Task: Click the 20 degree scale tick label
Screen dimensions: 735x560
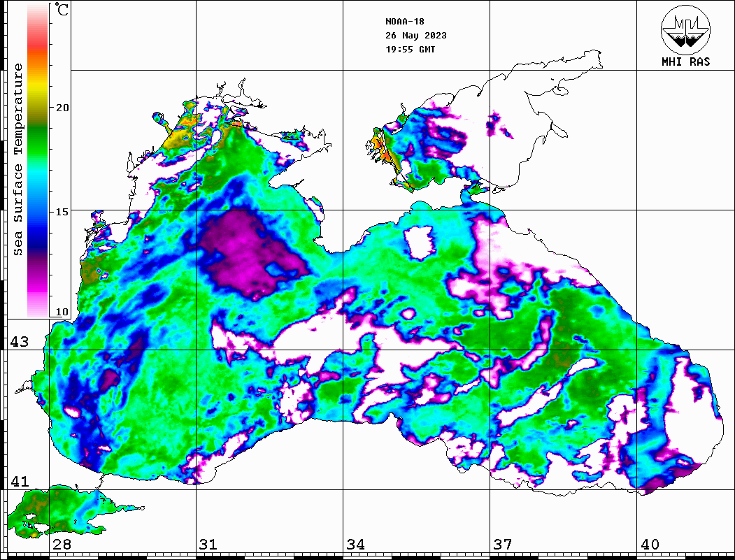Action: [x=62, y=107]
